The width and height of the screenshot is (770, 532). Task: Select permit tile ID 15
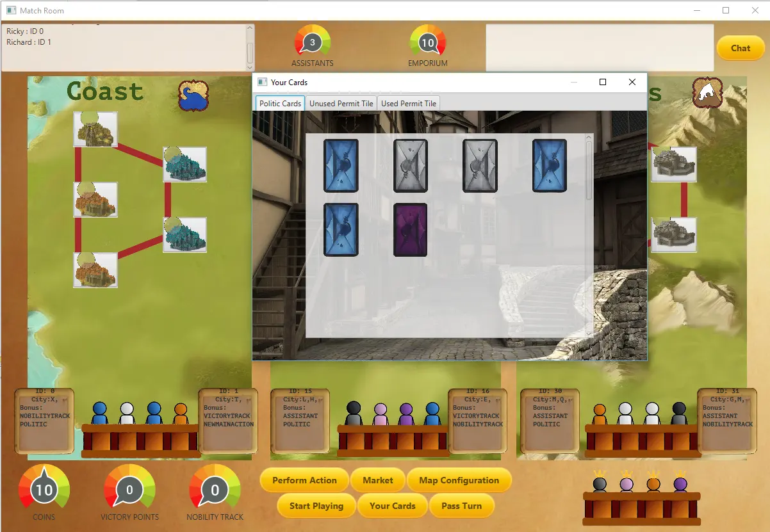point(298,420)
